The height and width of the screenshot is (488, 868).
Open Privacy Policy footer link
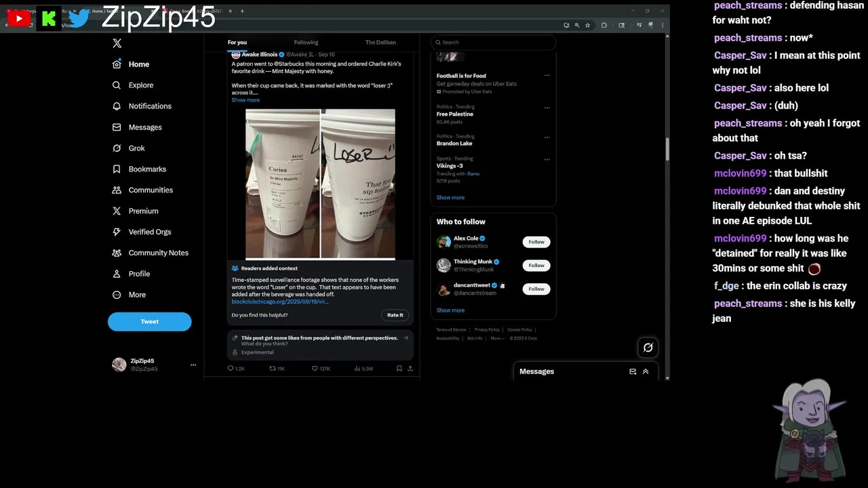487,330
